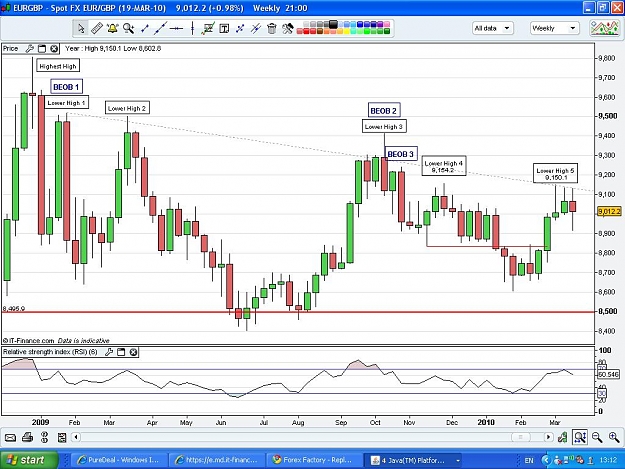625x469 pixels.
Task: Switch to Java(TM) Platform taskbar group
Action: click(x=411, y=460)
